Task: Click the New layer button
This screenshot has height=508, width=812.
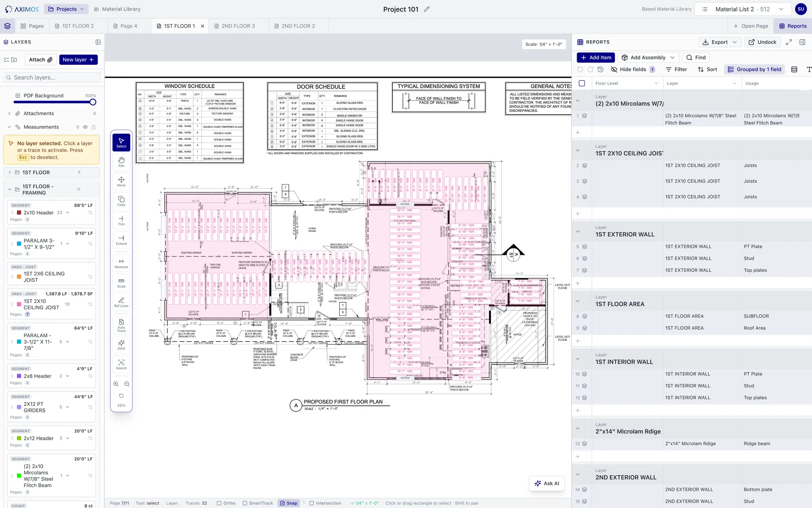Action: coord(78,60)
